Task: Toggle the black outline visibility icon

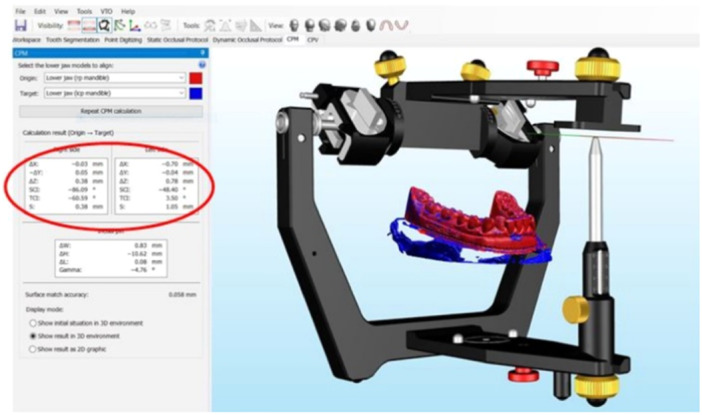Action: coord(104,26)
